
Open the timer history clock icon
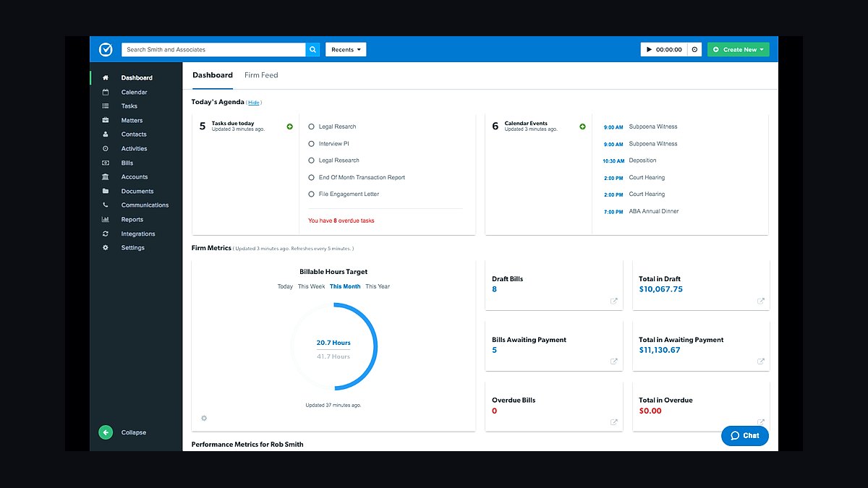(x=694, y=49)
